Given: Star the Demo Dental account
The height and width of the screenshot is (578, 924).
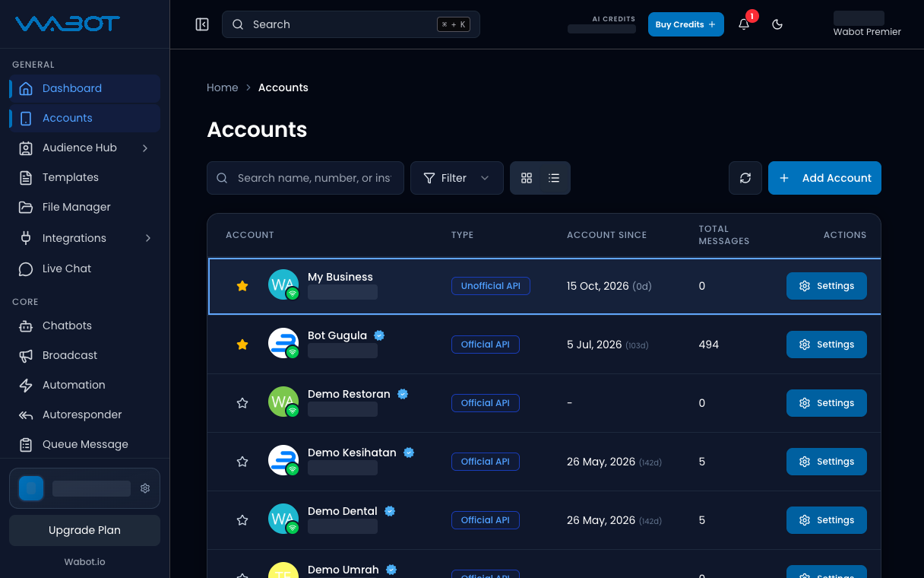Looking at the screenshot, I should [242, 520].
